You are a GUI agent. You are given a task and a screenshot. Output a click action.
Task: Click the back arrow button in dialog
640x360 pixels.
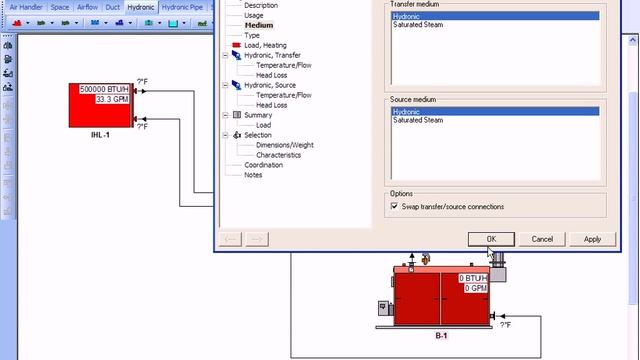230,239
